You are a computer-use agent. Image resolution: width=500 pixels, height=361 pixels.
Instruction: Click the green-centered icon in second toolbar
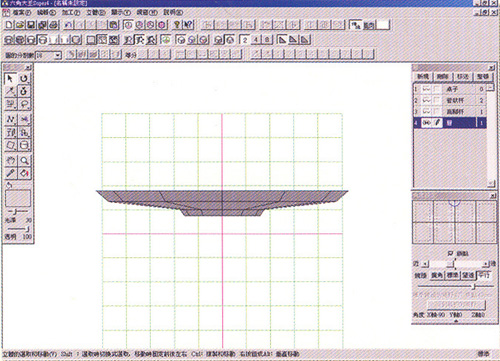point(166,40)
